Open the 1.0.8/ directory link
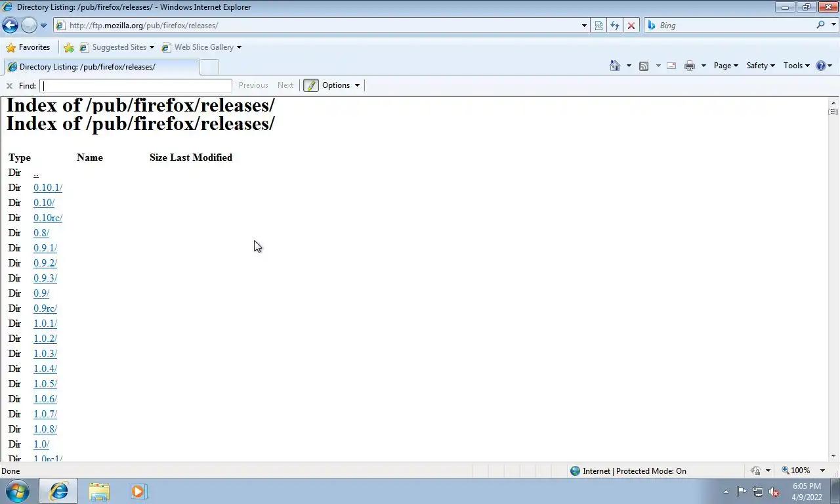The image size is (840, 504). coord(45,429)
